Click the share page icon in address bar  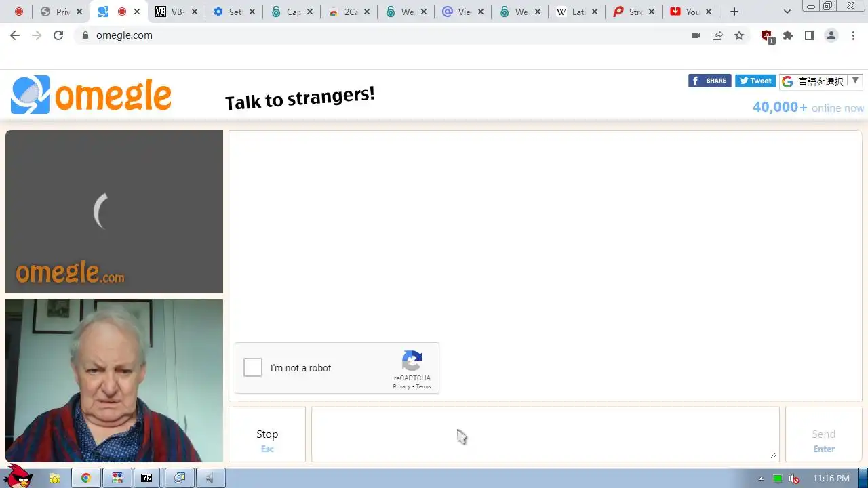(x=717, y=35)
